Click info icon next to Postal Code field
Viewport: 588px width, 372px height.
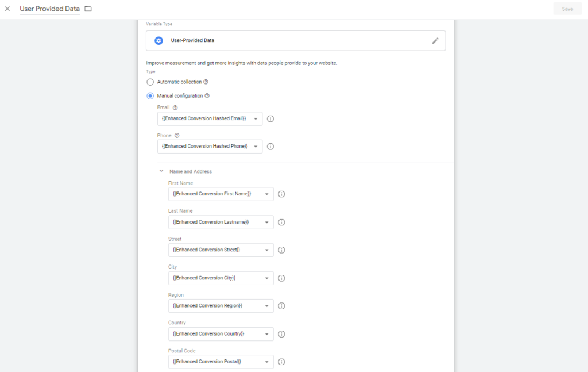[x=281, y=362]
